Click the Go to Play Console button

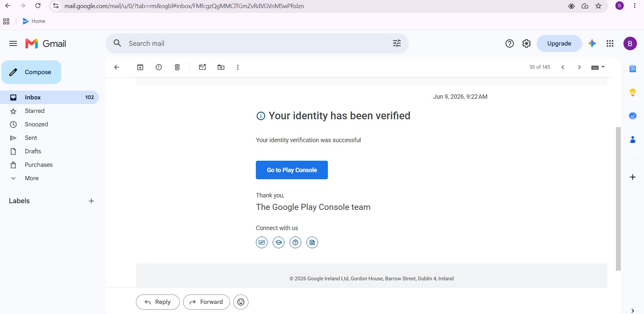292,170
